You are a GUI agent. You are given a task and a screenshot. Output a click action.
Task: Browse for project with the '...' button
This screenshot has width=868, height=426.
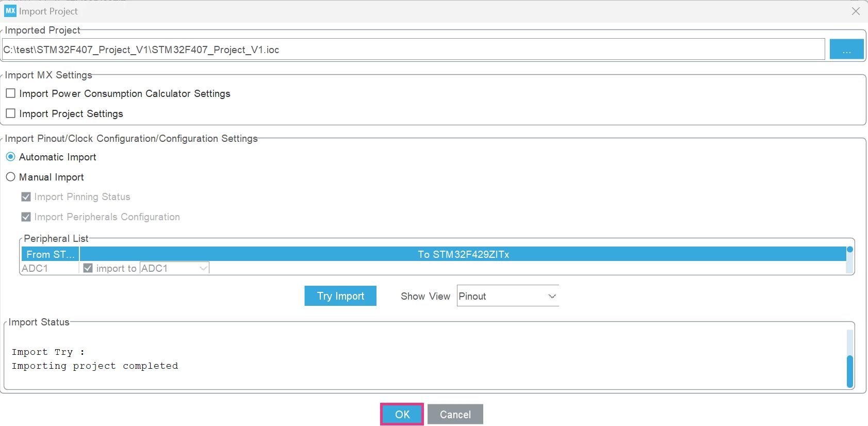(x=846, y=50)
